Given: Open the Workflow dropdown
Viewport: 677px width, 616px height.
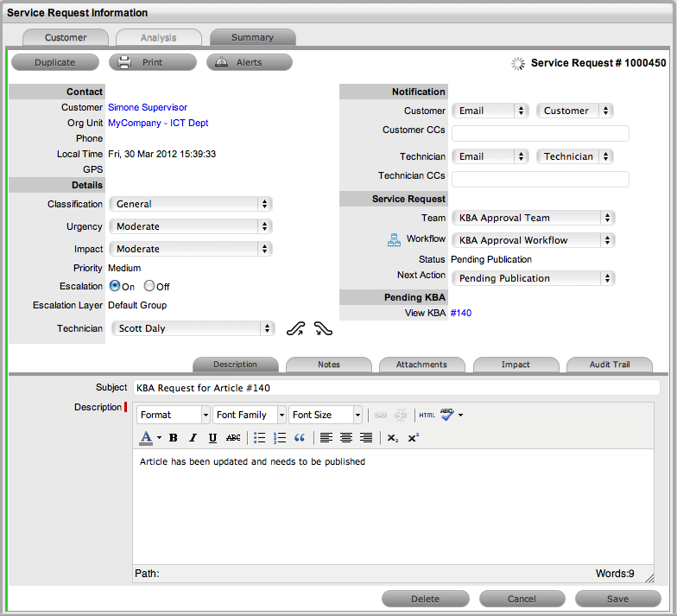Looking at the screenshot, I should coord(533,240).
